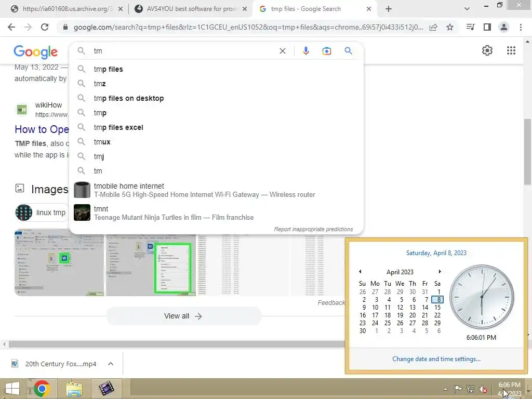Open Chrome's three-dot menu
The image size is (532, 399).
521,27
